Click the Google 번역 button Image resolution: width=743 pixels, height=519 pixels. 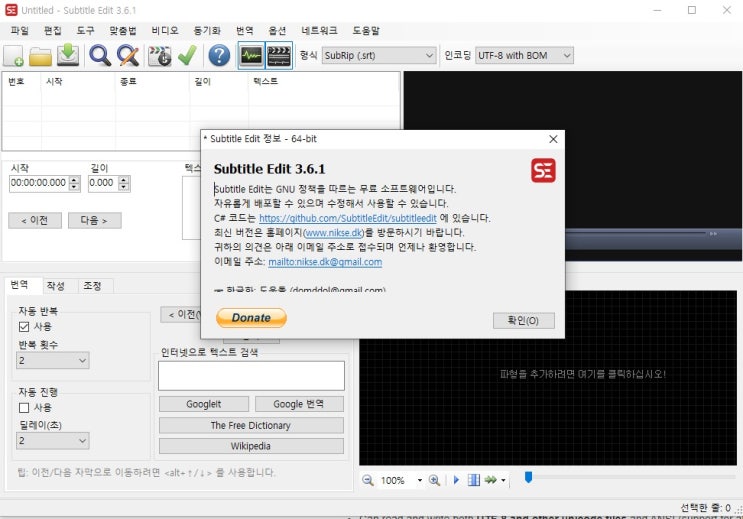point(299,404)
